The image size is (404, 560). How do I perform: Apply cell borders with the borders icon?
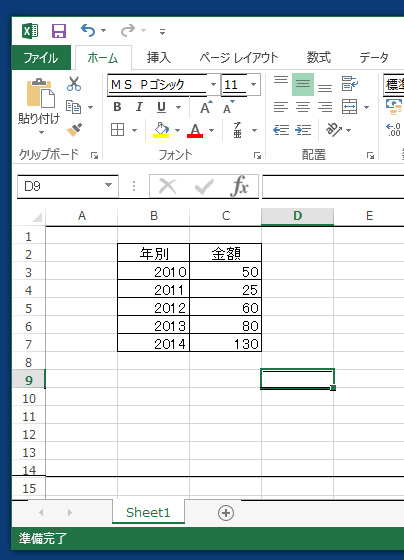click(118, 130)
